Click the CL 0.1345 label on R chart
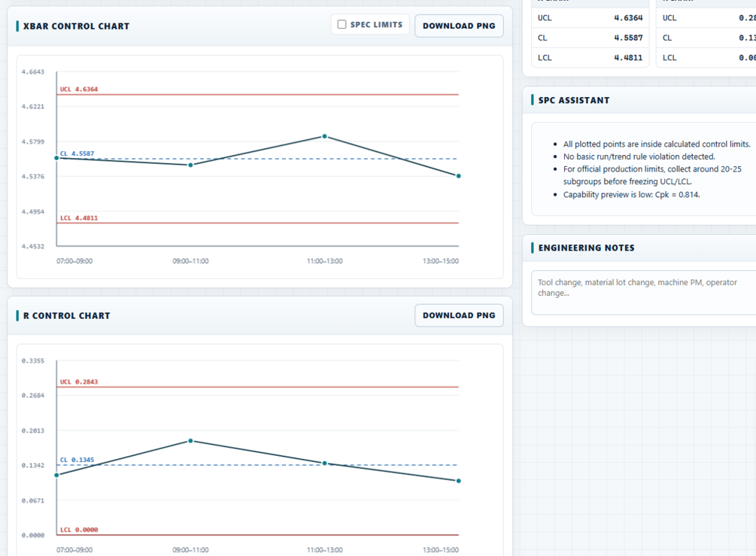 tap(77, 460)
